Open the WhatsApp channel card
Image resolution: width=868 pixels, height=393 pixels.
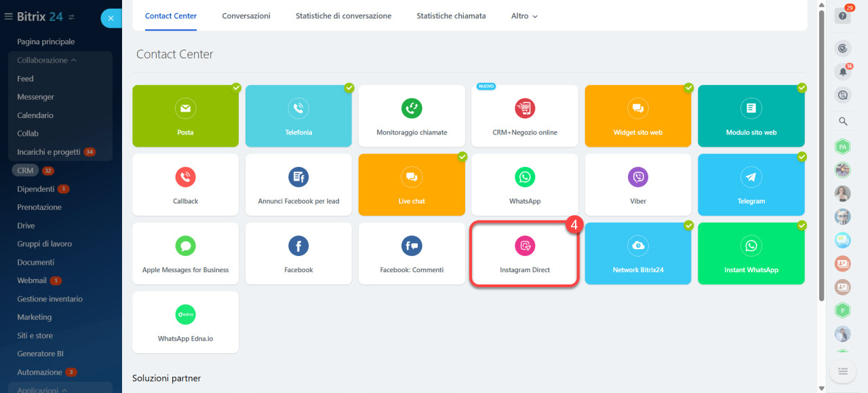[525, 185]
